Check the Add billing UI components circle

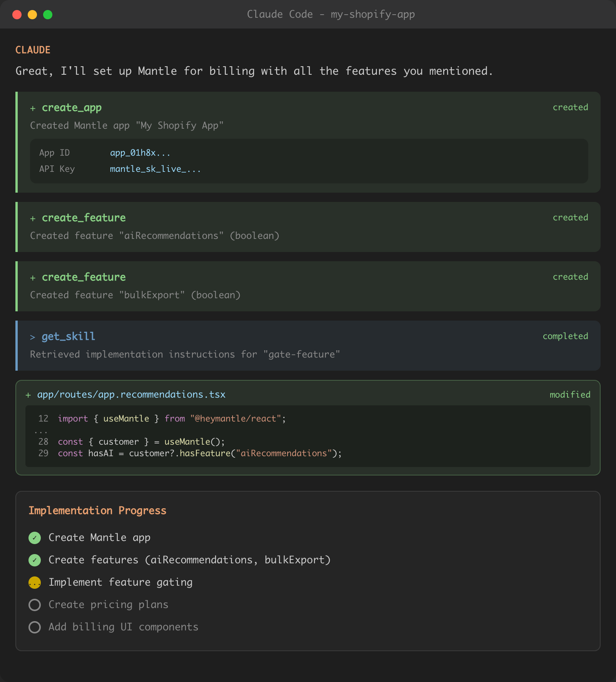click(35, 627)
